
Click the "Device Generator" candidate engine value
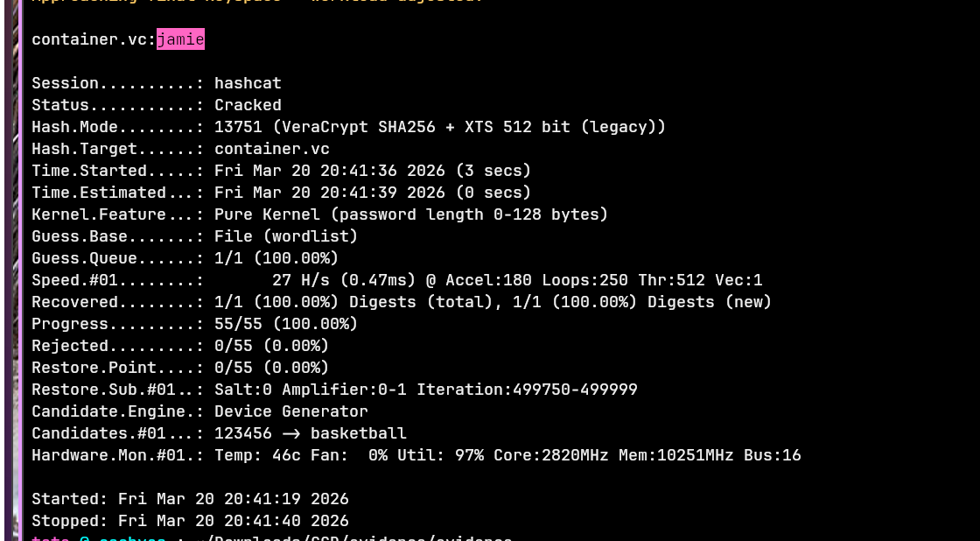pos(291,411)
